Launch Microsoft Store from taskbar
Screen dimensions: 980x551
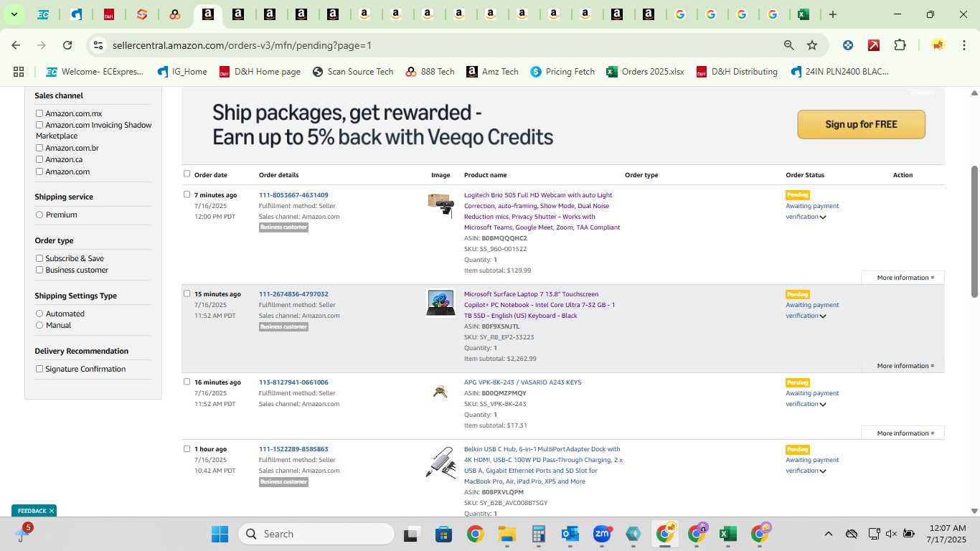443,534
